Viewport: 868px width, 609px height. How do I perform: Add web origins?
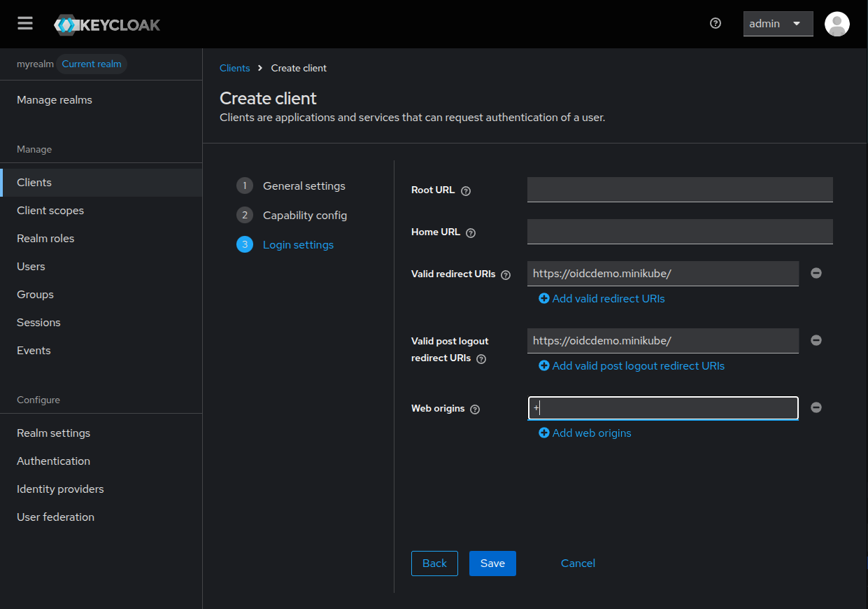585,433
